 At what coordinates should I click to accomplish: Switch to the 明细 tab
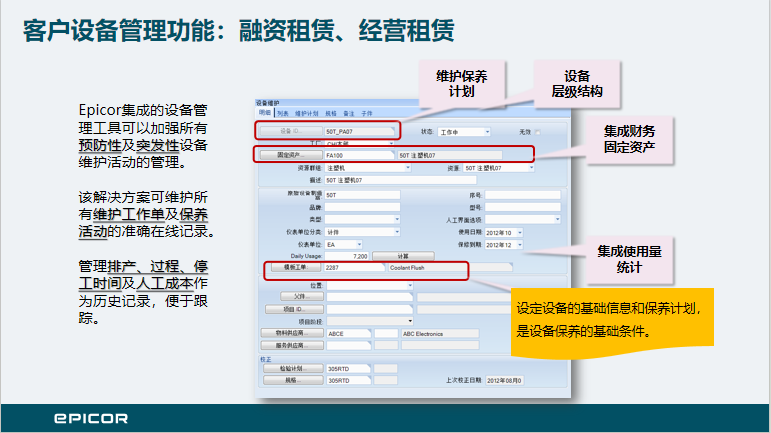pyautogui.click(x=265, y=113)
